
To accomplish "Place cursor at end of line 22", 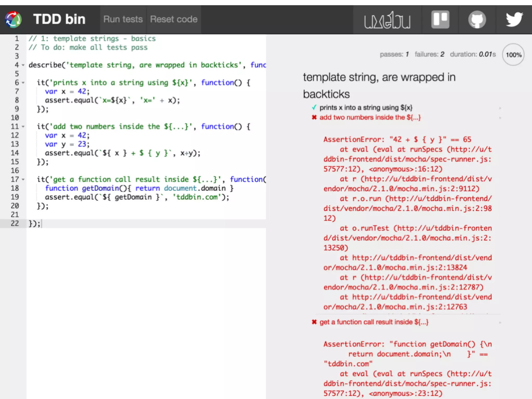I will tap(42, 224).
